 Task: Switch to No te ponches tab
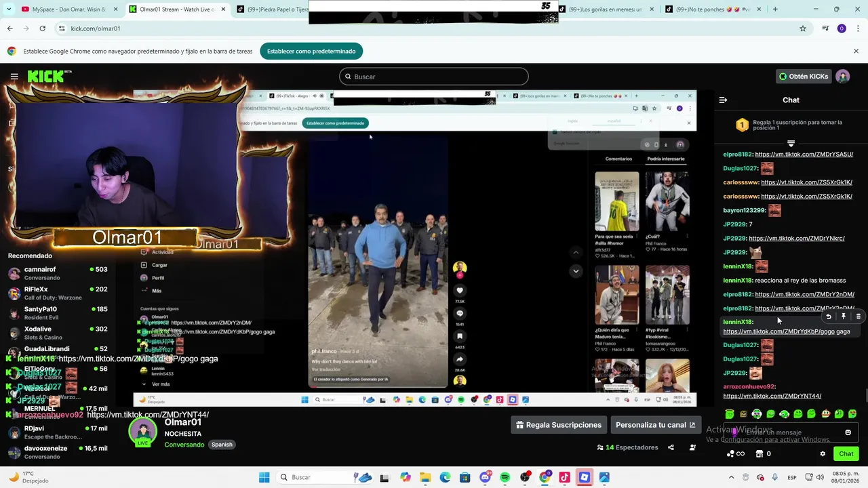pyautogui.click(x=712, y=9)
